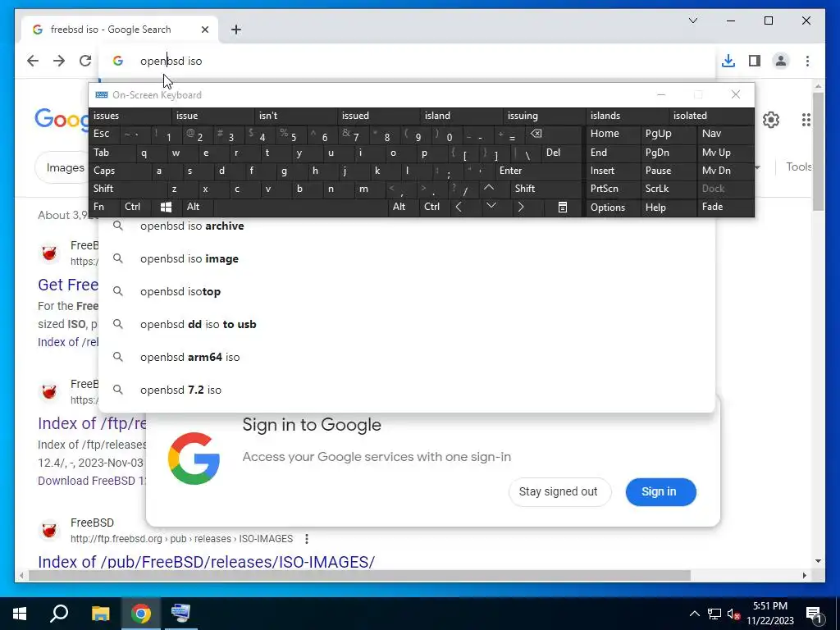Screen dimensions: 840x630
Task: Open taskbar search
Action: pyautogui.click(x=59, y=614)
